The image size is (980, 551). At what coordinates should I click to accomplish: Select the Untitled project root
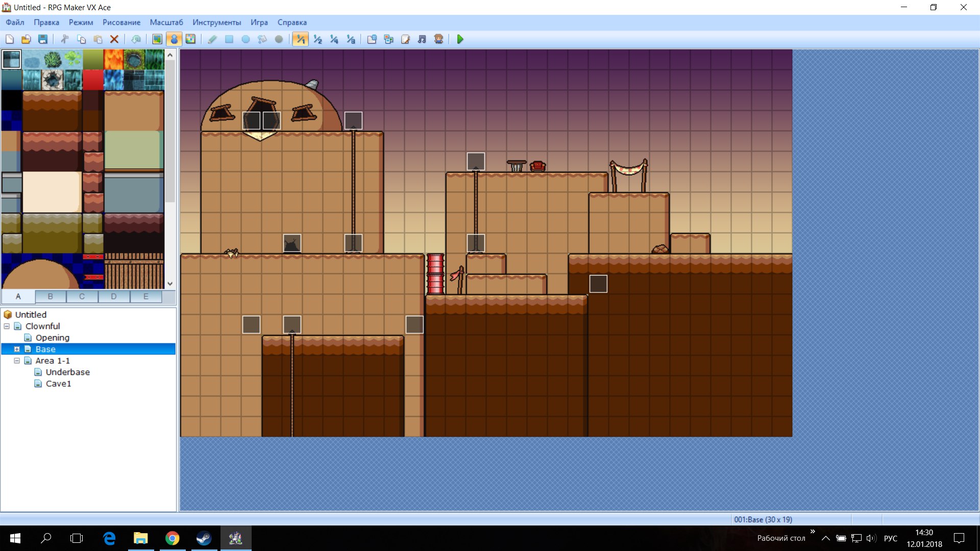31,315
